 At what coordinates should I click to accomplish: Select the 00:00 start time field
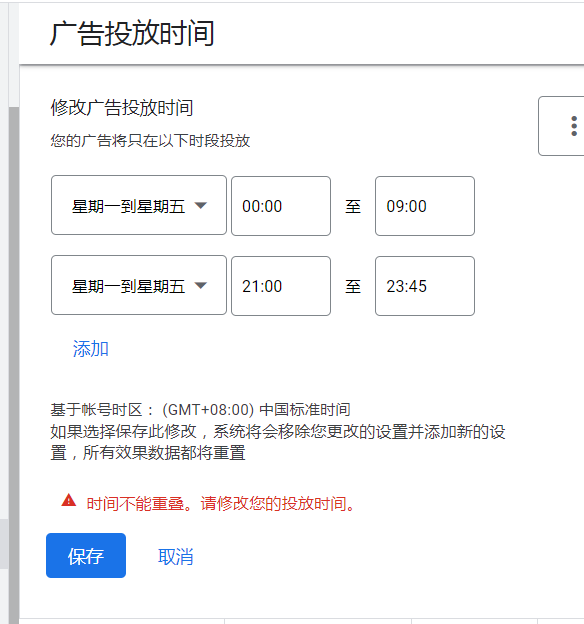coord(281,206)
